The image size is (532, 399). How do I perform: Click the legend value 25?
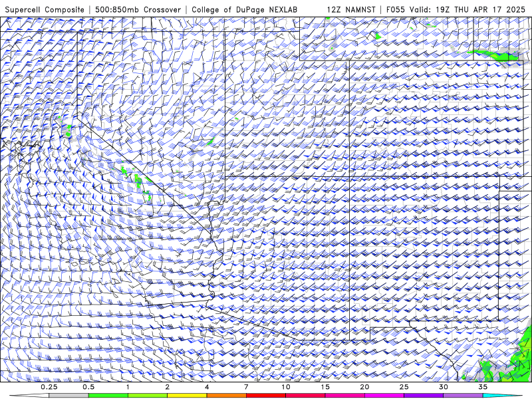tap(404, 387)
